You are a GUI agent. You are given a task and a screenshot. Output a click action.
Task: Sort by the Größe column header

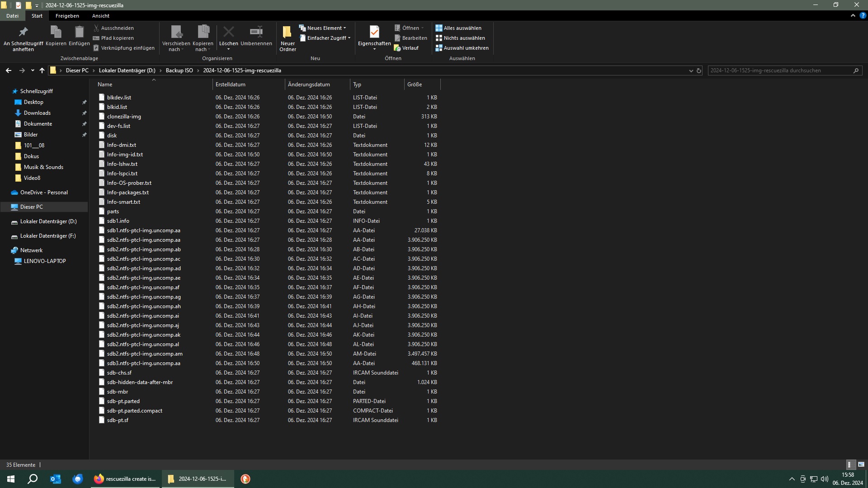point(421,84)
